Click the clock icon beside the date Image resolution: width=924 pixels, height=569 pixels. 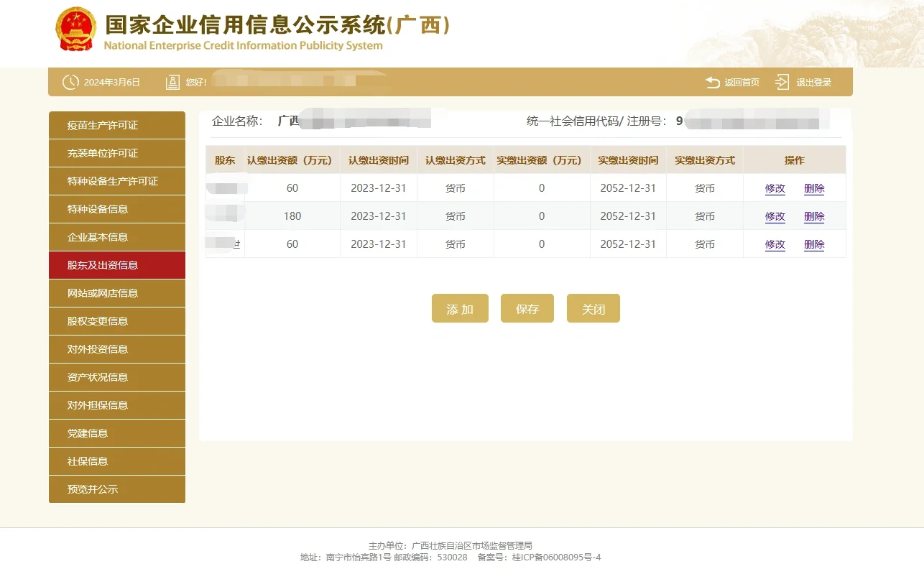pos(70,82)
